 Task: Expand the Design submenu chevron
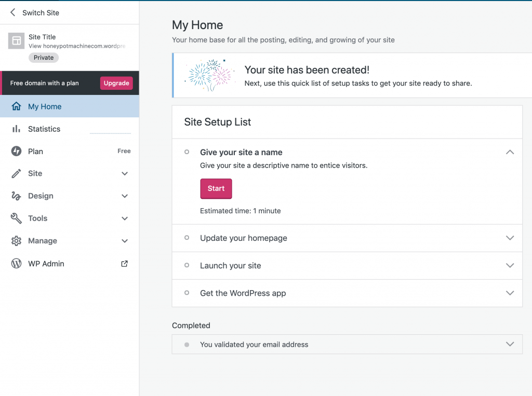(x=125, y=196)
